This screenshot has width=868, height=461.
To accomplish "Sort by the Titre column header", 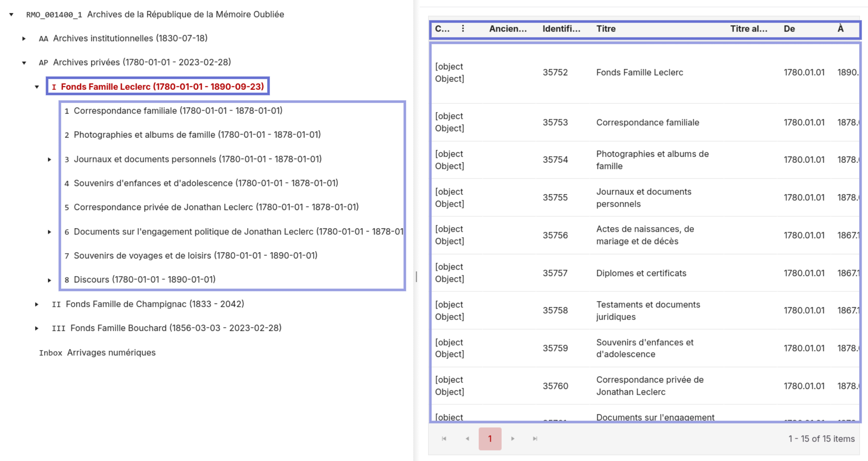I will 606,29.
